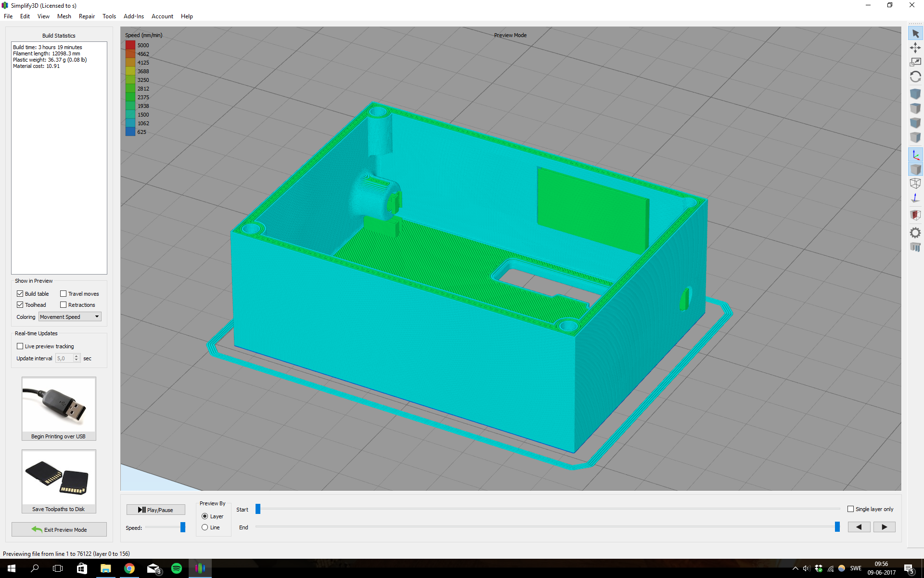Toggle solid model rendering icon

915,170
